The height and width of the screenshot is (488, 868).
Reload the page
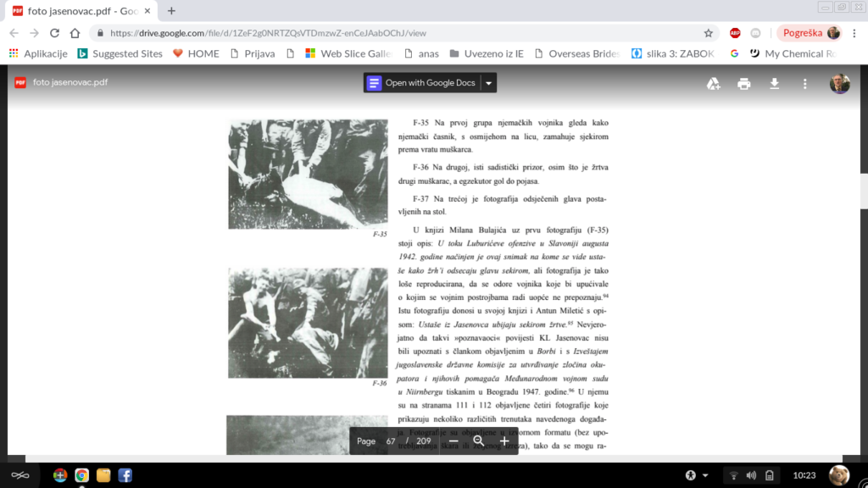coord(55,33)
